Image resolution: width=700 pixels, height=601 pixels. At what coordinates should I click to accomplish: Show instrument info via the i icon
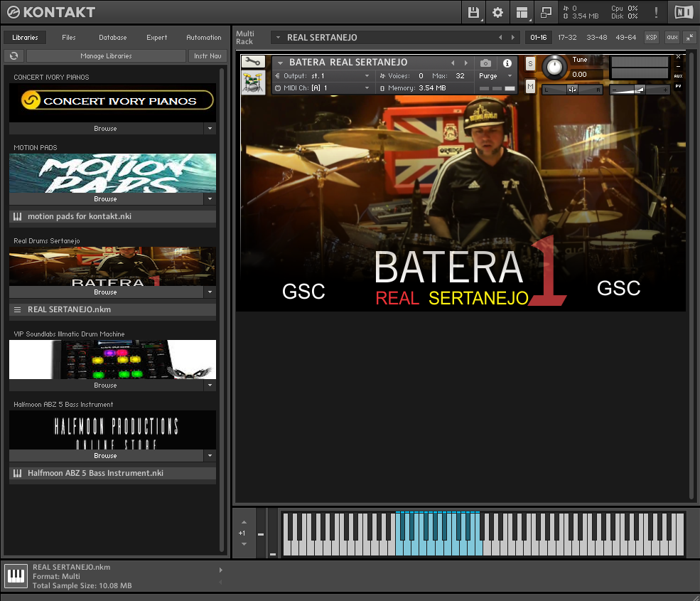507,63
